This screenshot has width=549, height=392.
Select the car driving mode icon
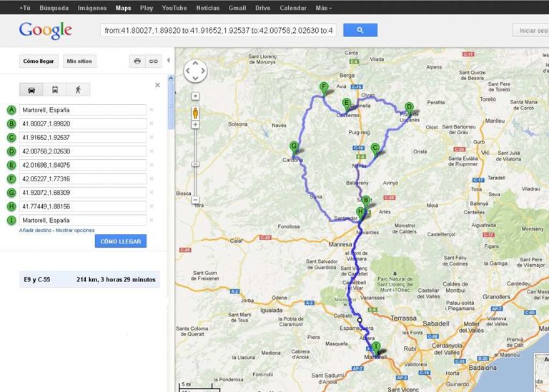click(x=31, y=90)
